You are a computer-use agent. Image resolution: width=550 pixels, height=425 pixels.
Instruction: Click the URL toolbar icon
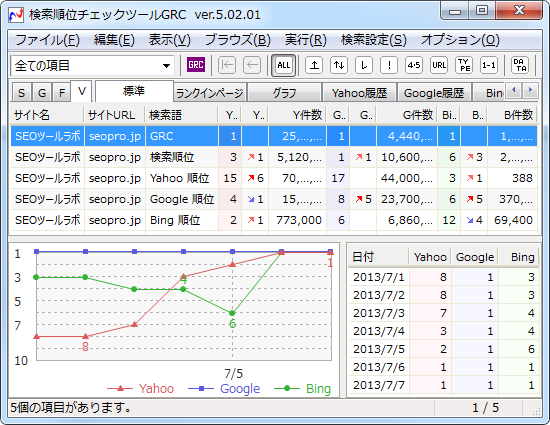(x=439, y=65)
